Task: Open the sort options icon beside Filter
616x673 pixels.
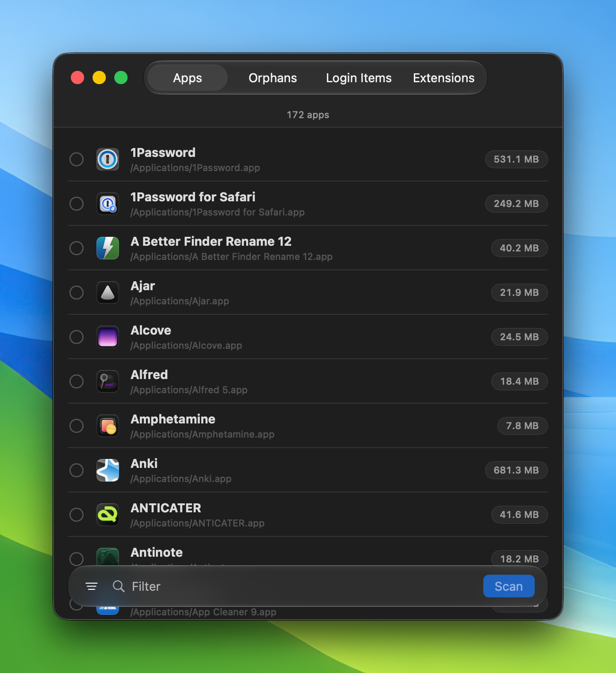Action: tap(92, 587)
